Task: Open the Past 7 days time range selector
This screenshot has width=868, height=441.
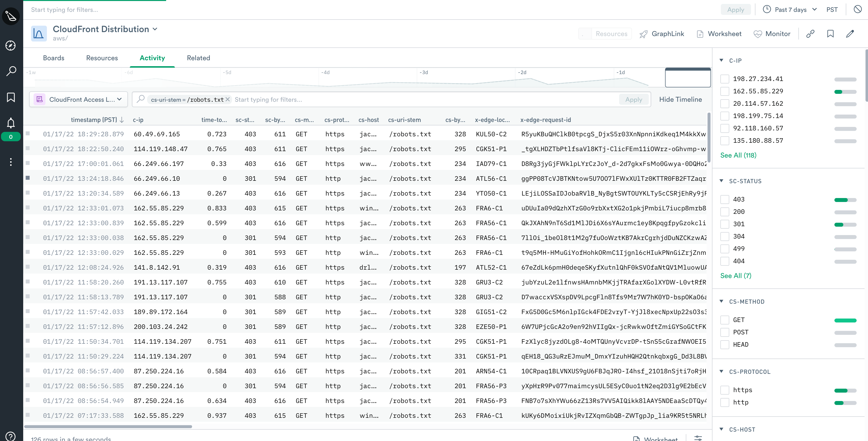Action: tap(790, 9)
